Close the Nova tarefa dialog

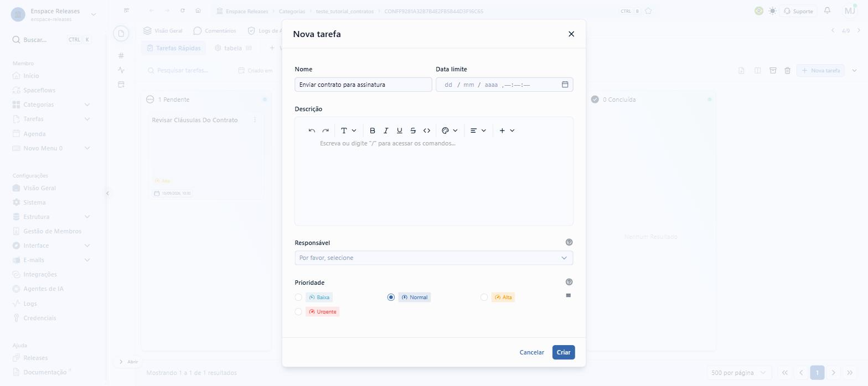(571, 34)
